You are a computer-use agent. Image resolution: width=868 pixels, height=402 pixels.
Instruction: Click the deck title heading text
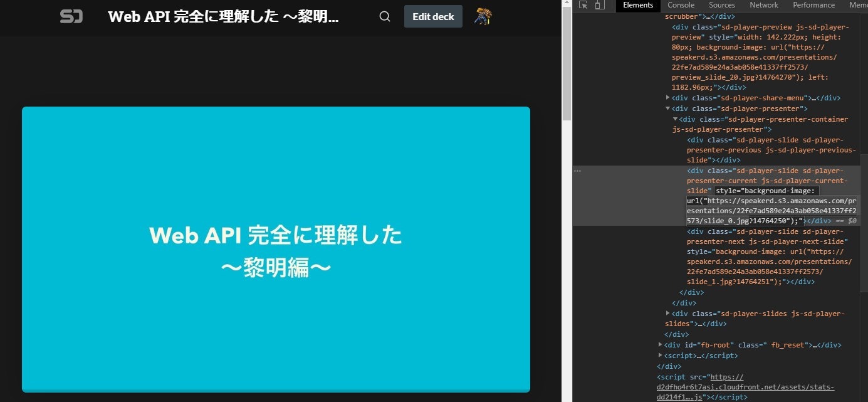(223, 17)
